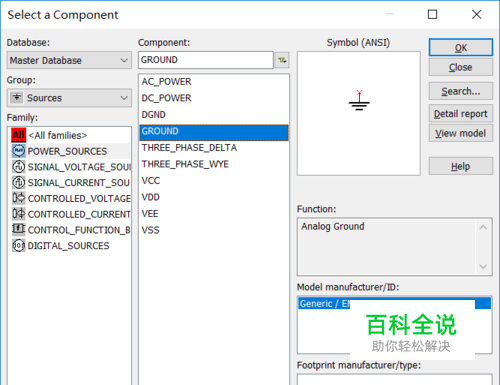Click the All families red icon

point(19,135)
